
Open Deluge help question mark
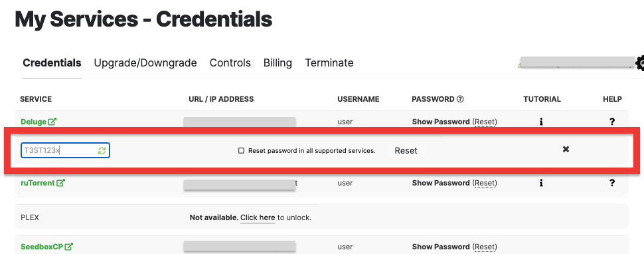[612, 122]
